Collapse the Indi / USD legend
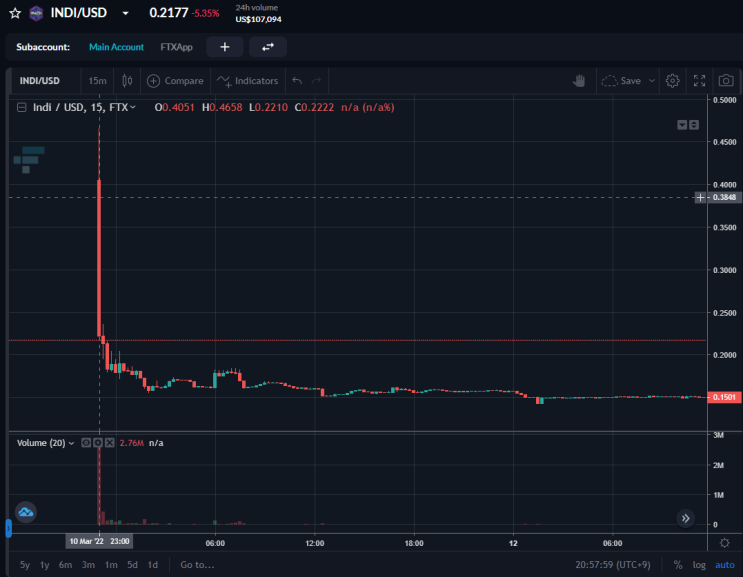The height and width of the screenshot is (577, 743). pyautogui.click(x=21, y=108)
